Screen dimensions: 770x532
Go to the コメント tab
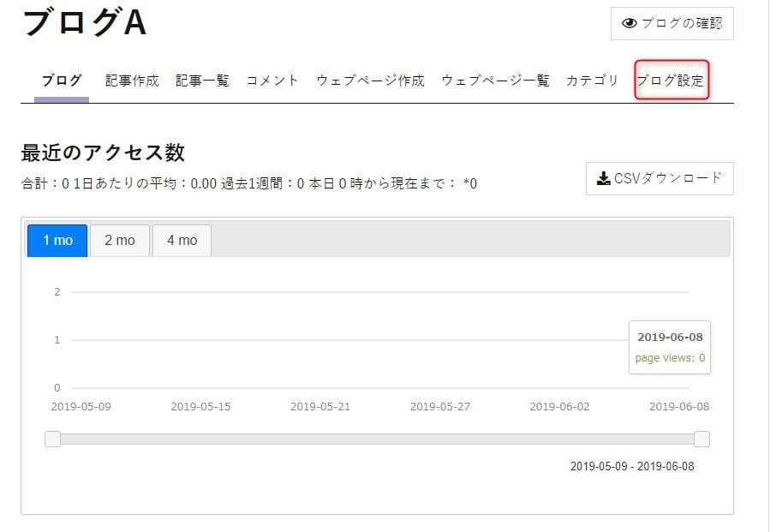point(272,80)
